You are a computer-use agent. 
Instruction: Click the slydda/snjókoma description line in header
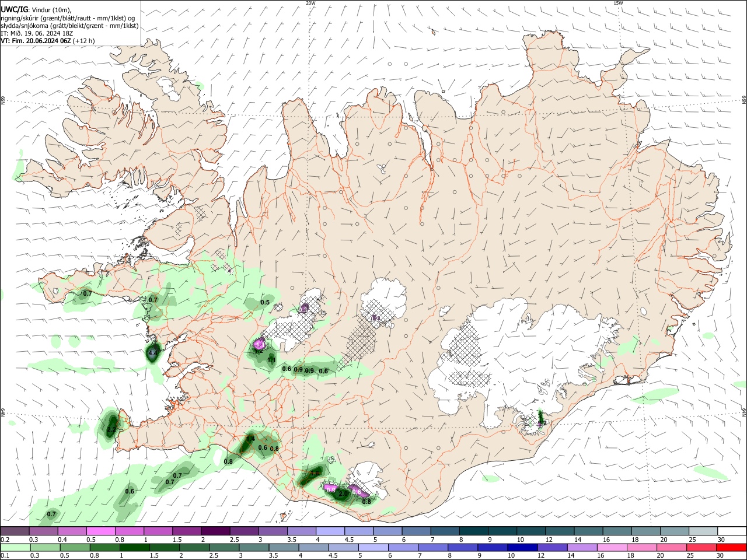(69, 26)
